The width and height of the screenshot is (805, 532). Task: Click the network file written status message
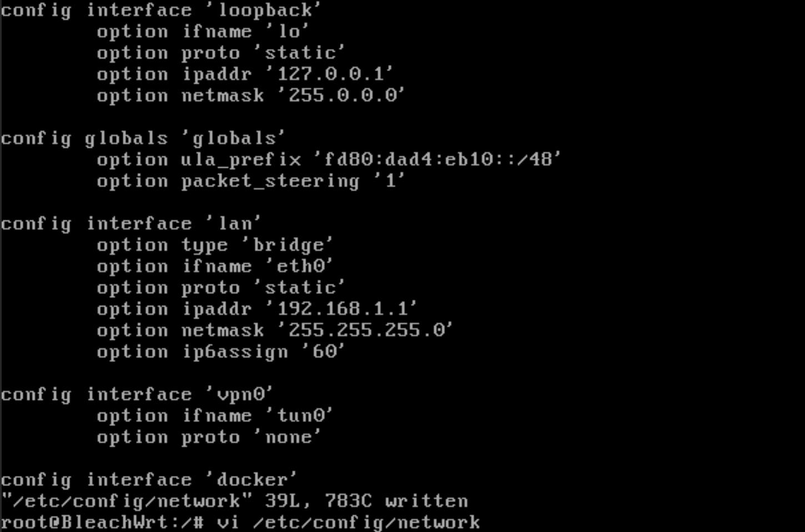click(234, 501)
